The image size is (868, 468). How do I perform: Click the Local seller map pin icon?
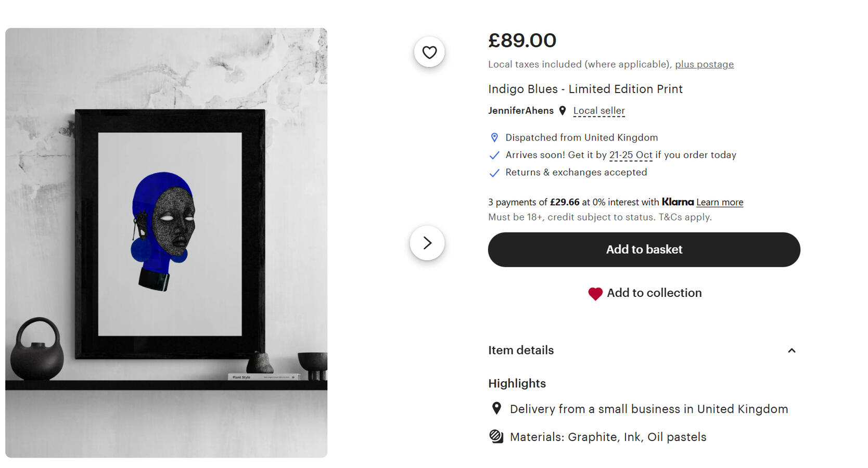pos(563,111)
